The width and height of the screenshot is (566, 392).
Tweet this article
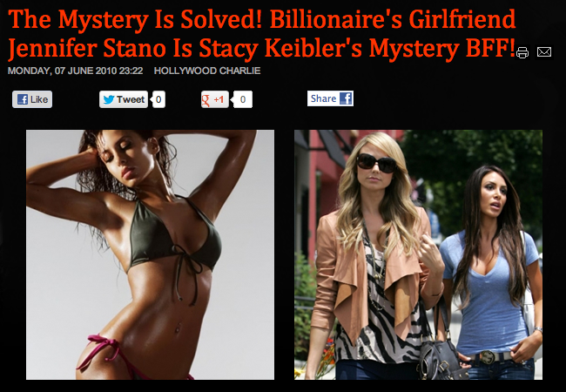[124, 99]
